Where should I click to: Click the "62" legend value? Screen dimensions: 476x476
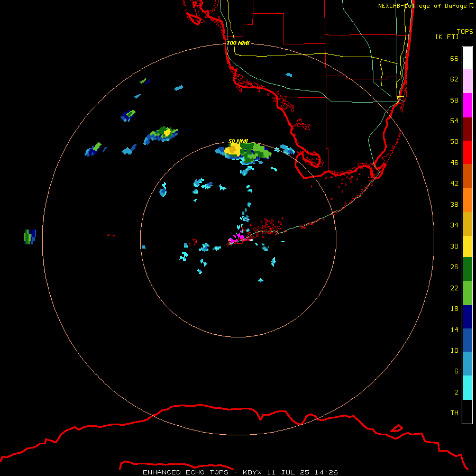click(x=454, y=79)
